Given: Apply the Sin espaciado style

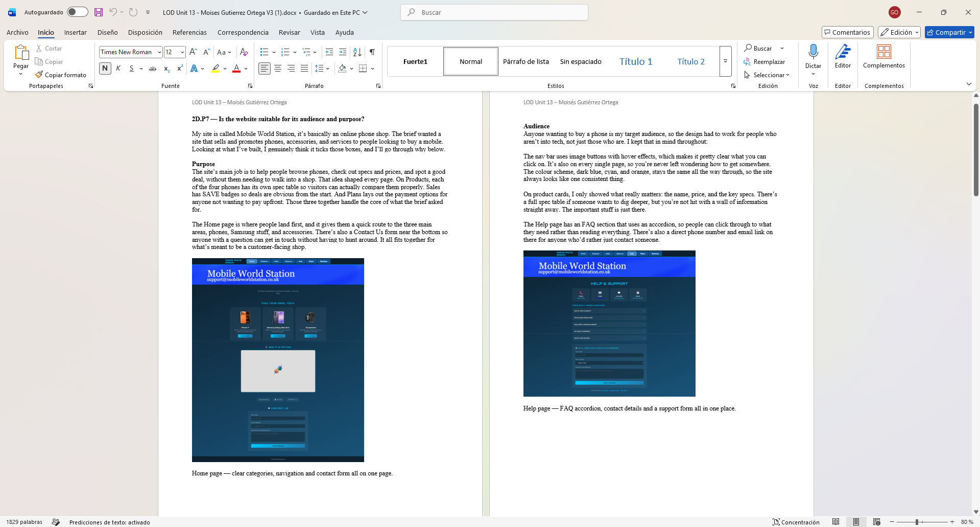Looking at the screenshot, I should (x=581, y=61).
